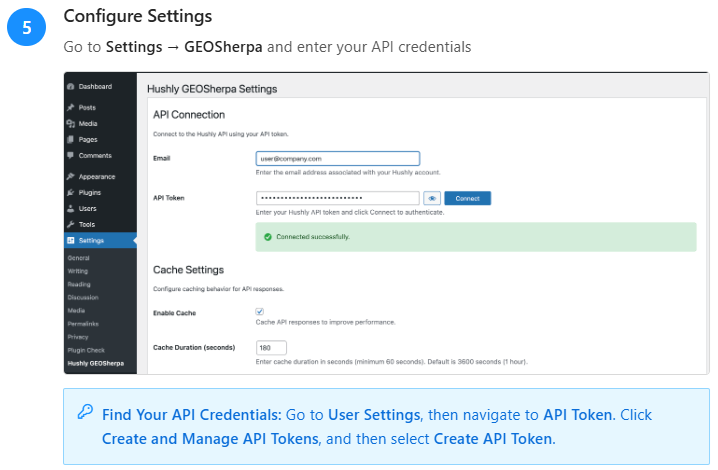Click the 'Connected successfully.' message
Screen dimensions: 718x470
coord(313,237)
